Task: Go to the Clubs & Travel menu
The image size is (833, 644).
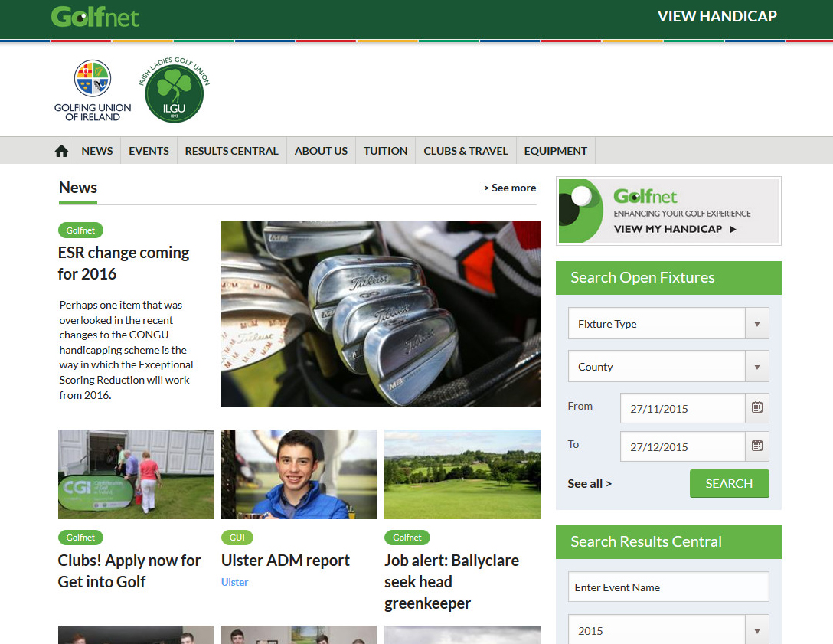Action: click(x=465, y=151)
